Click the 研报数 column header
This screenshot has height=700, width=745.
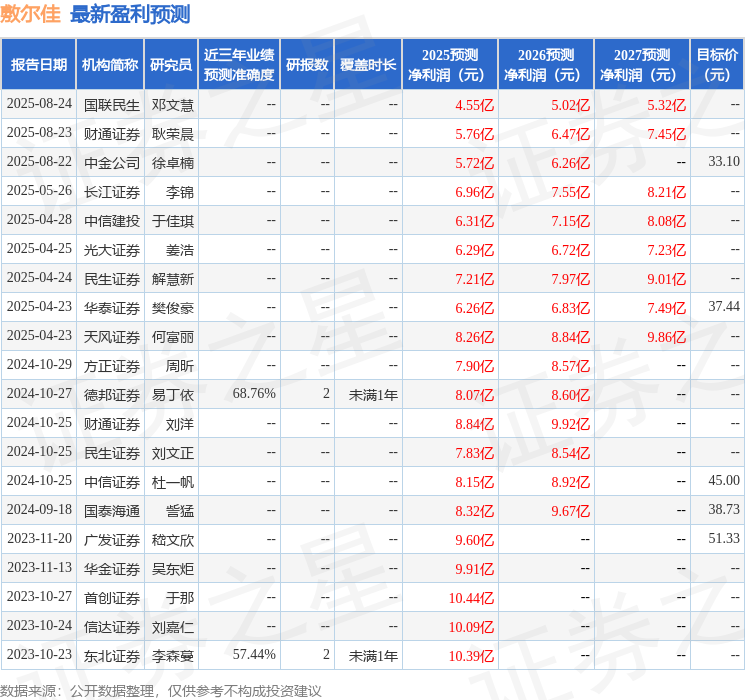307,65
